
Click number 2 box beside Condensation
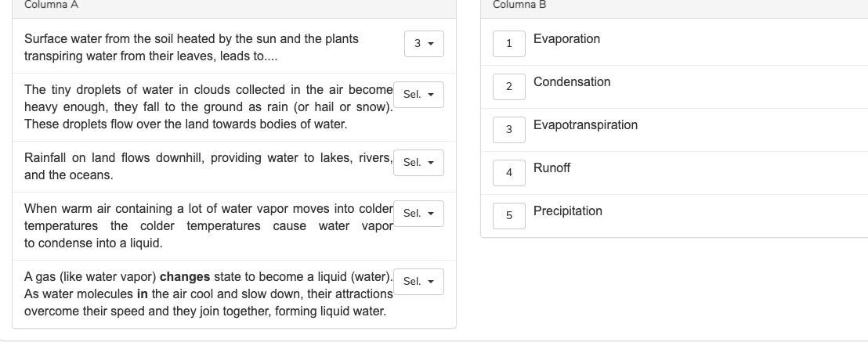[x=508, y=87]
